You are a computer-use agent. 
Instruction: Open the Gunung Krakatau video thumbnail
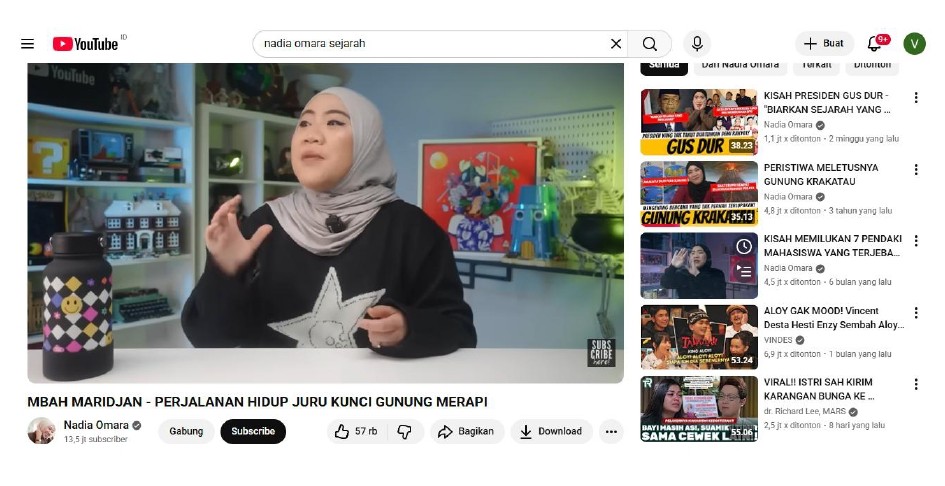699,194
